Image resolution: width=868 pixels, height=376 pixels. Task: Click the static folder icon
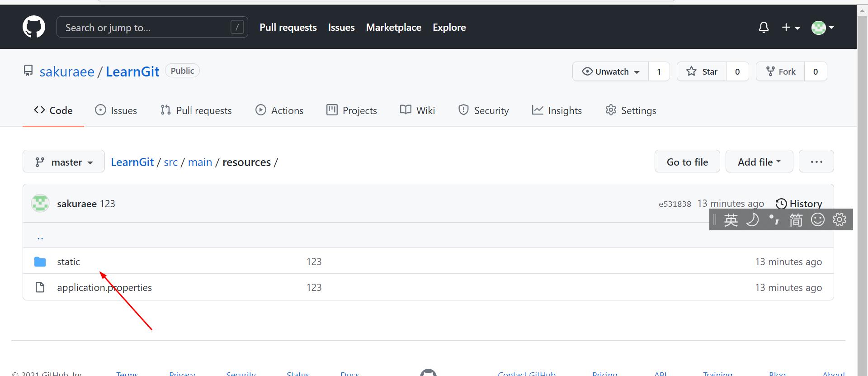pyautogui.click(x=40, y=262)
